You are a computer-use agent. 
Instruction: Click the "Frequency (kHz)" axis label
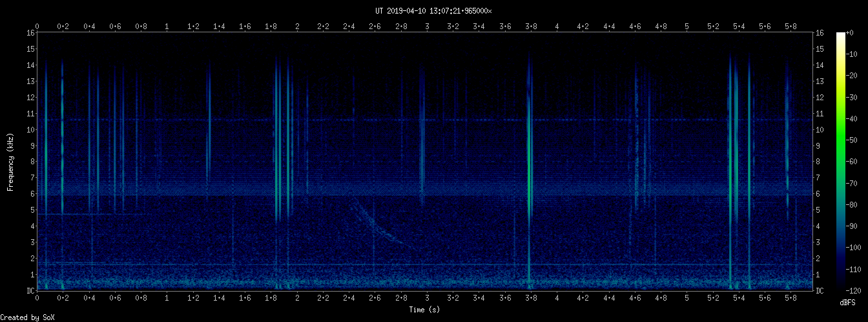pyautogui.click(x=11, y=162)
